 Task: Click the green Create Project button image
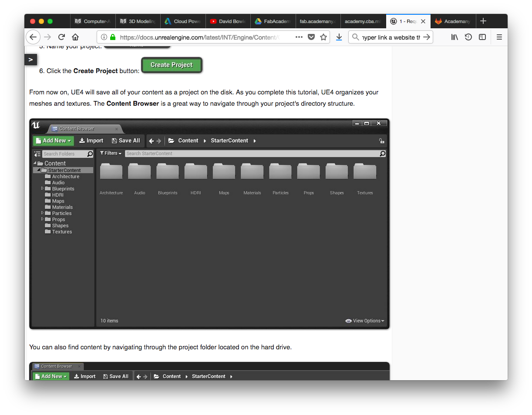[x=172, y=65]
